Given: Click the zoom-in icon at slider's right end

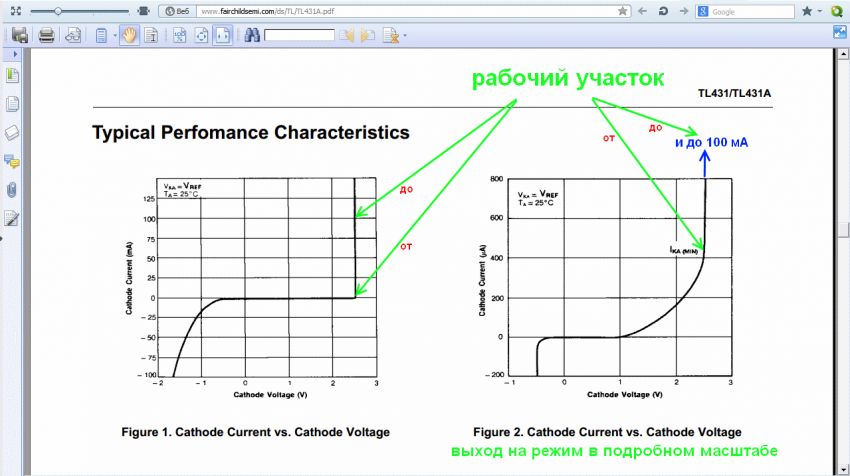Looking at the screenshot, I should point(144,11).
